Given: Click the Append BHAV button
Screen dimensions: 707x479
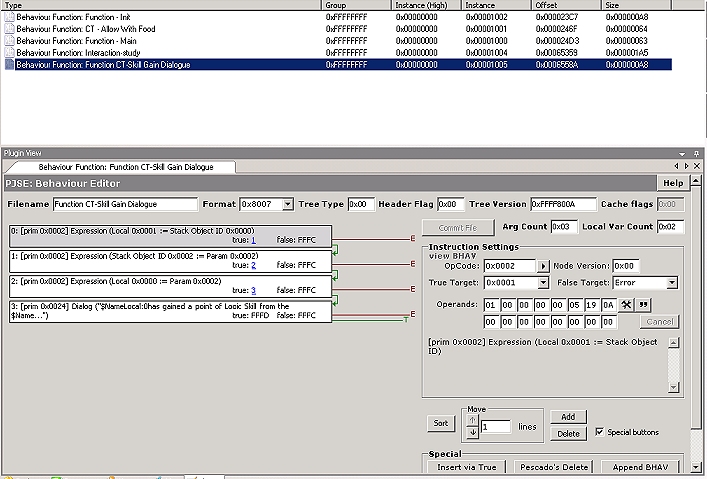Looking at the screenshot, I should click(641, 467).
